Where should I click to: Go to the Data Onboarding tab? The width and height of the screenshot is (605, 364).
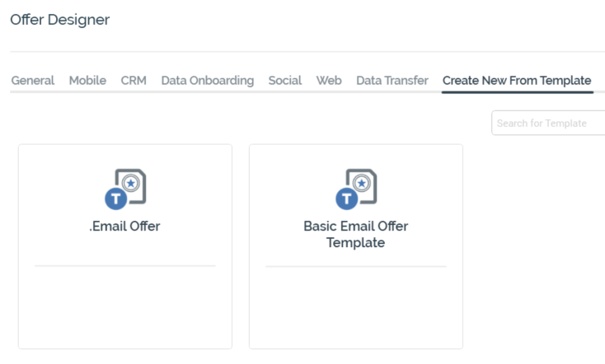tap(207, 81)
